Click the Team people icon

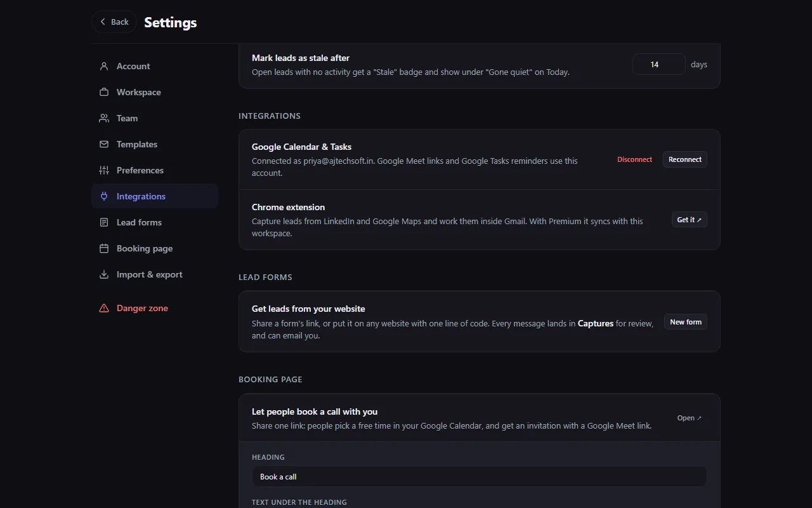click(x=104, y=118)
